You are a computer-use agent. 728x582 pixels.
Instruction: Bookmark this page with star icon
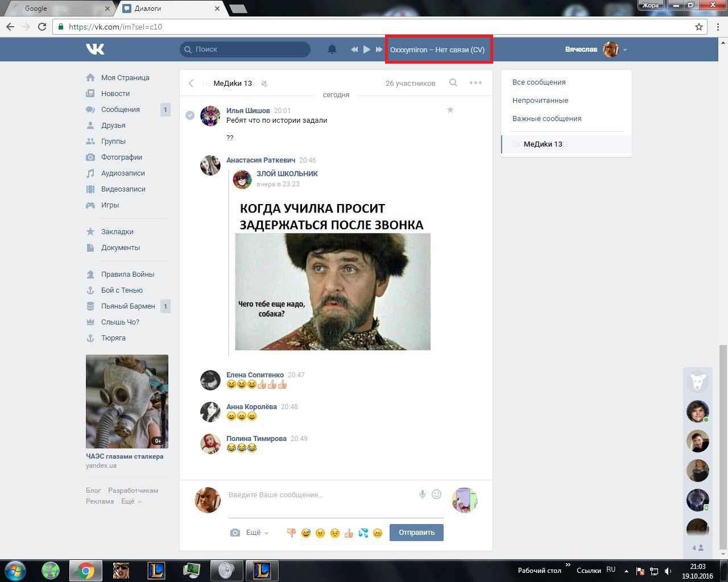tap(699, 27)
